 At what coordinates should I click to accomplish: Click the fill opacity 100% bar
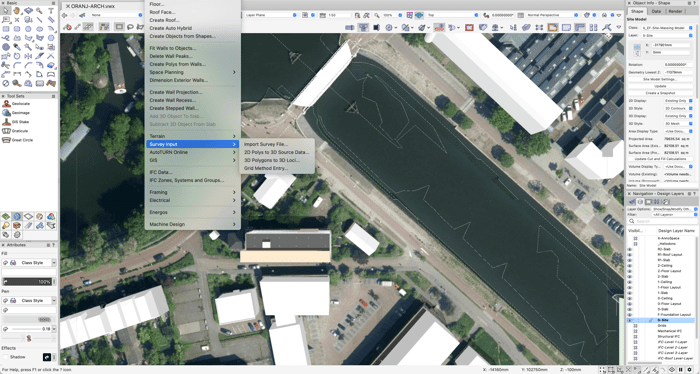tap(27, 282)
